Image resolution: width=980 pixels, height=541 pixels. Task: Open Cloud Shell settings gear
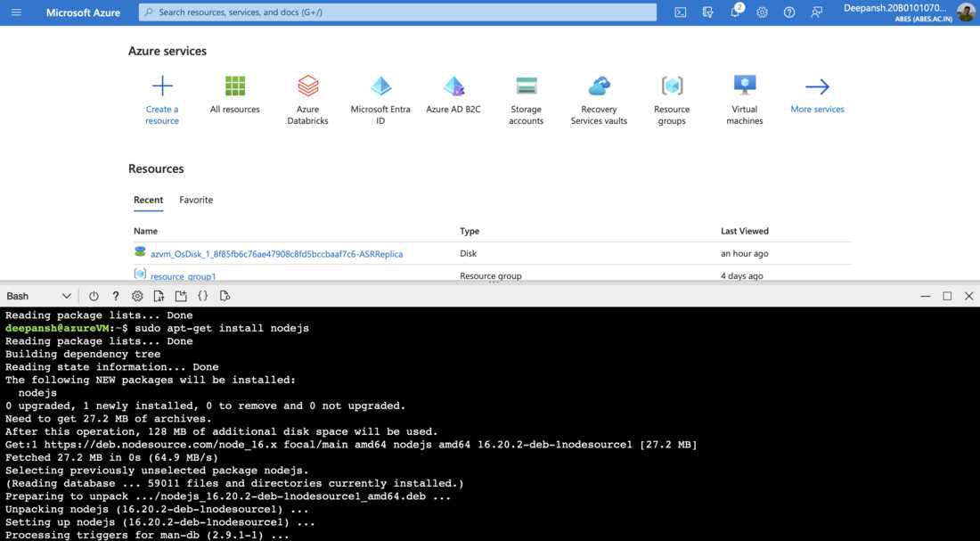(137, 296)
